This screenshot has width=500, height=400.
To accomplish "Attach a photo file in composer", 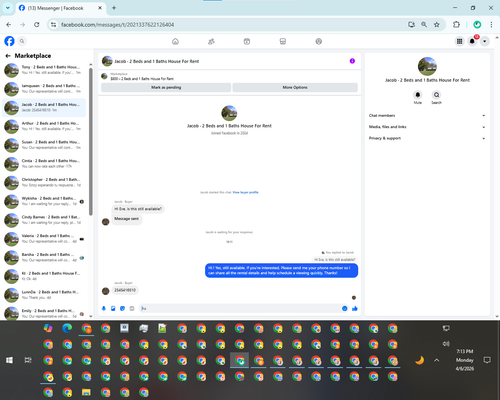I will coord(113,309).
